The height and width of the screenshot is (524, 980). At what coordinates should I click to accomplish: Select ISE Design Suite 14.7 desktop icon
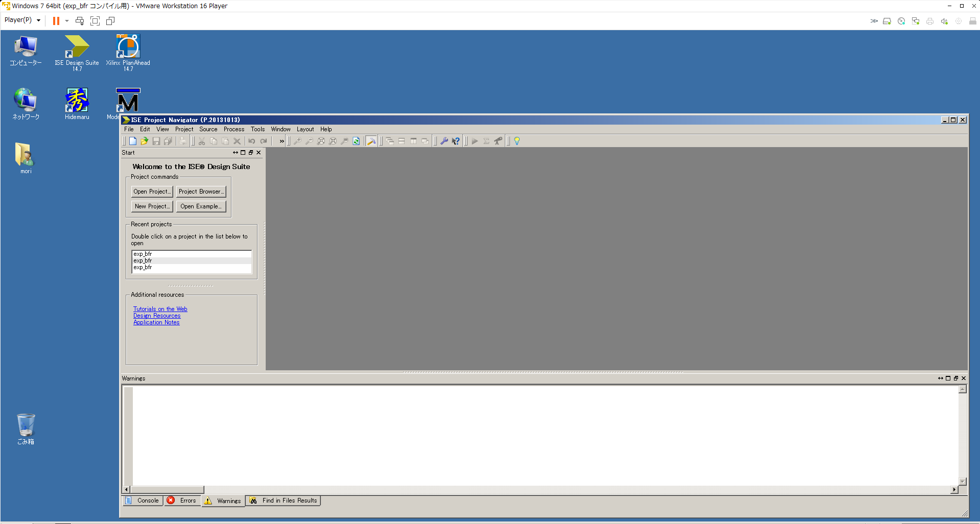(77, 53)
